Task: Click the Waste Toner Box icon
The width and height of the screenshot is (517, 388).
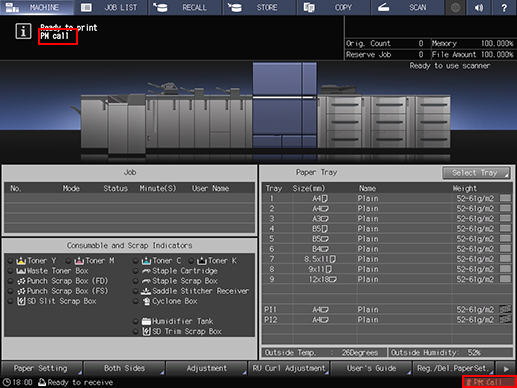Action: [x=21, y=271]
